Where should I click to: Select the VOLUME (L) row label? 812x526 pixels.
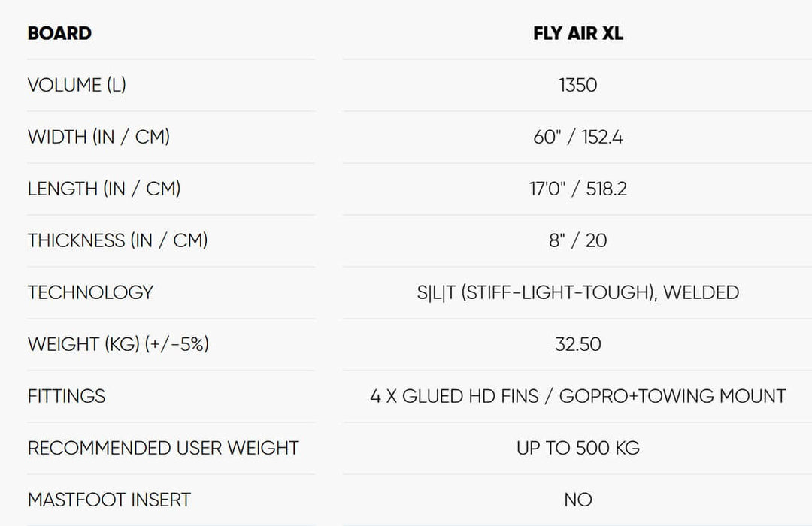tap(77, 85)
